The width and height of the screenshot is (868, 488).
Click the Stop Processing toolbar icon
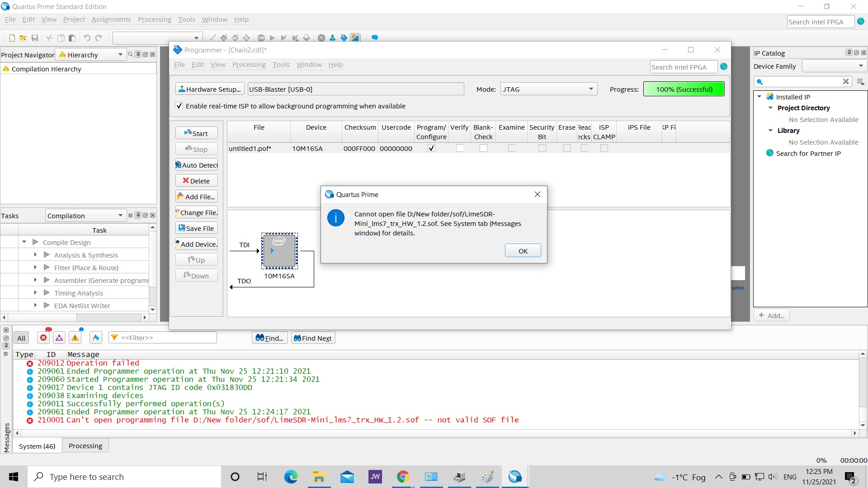tap(261, 38)
